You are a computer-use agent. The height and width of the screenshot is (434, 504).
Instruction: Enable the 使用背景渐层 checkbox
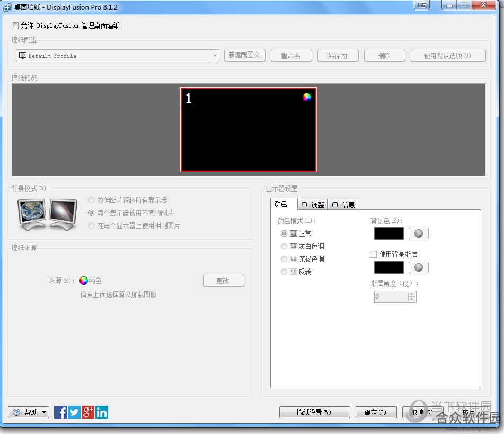[373, 254]
